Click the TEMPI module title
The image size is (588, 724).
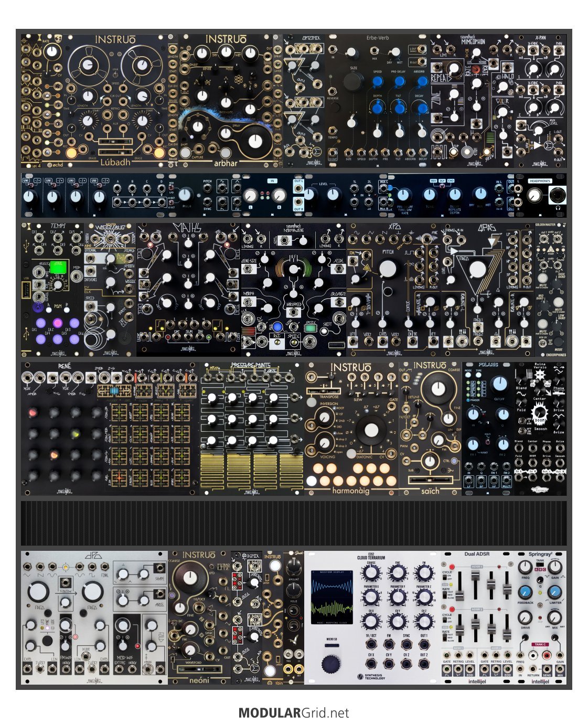click(57, 226)
